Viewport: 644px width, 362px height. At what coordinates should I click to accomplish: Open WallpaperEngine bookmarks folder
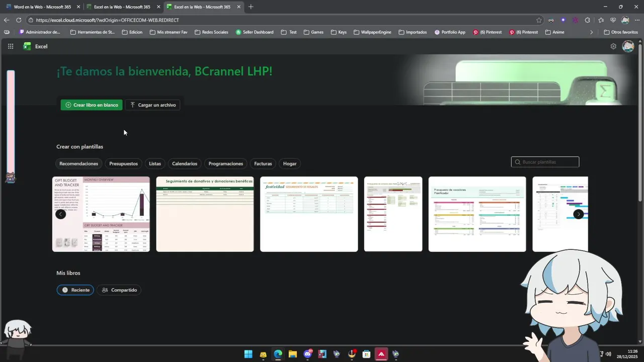tap(372, 32)
